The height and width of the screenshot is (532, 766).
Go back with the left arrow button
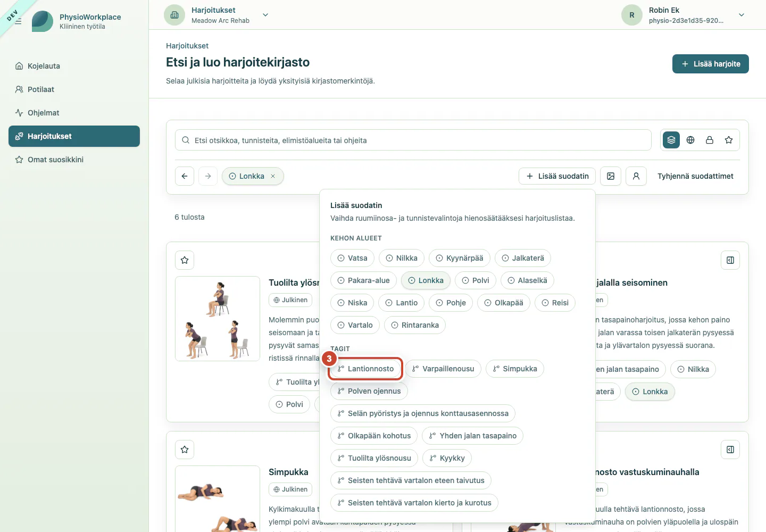click(x=185, y=176)
